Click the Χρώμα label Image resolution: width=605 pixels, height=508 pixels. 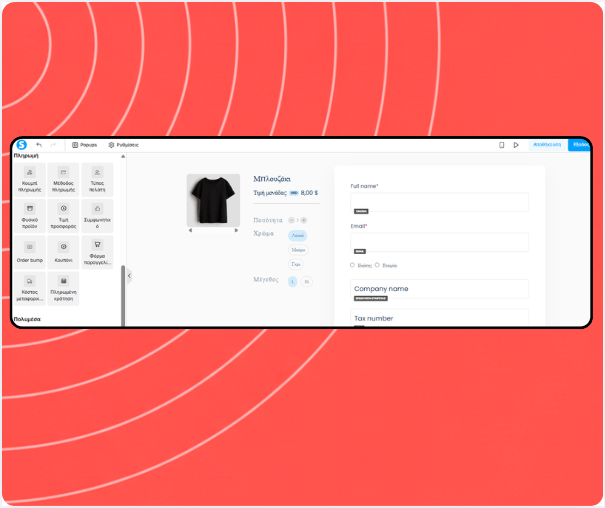(x=264, y=233)
